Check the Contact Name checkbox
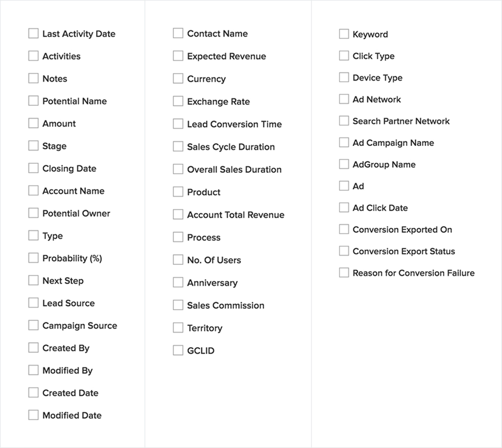Image resolution: width=502 pixels, height=448 pixels. pyautogui.click(x=178, y=33)
